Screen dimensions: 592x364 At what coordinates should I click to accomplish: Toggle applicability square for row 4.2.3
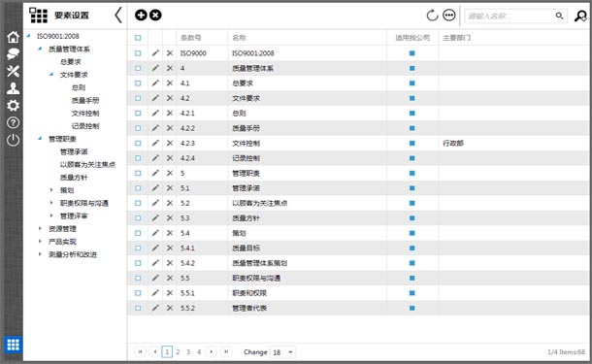point(411,143)
